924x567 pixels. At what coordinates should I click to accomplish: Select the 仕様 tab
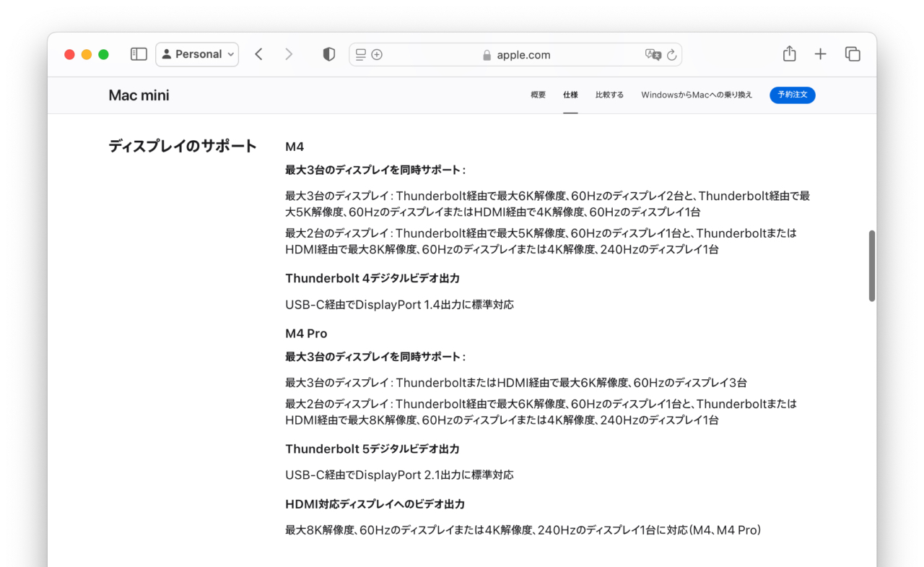(570, 95)
